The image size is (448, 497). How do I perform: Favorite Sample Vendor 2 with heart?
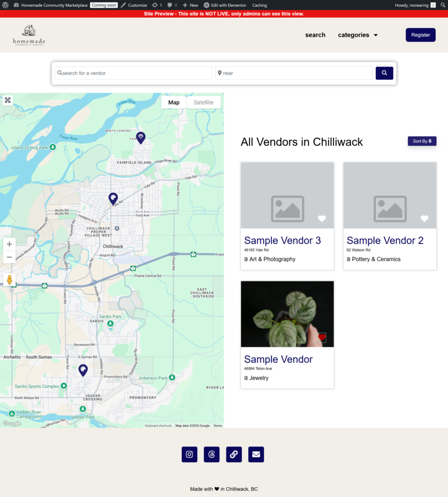tap(424, 219)
